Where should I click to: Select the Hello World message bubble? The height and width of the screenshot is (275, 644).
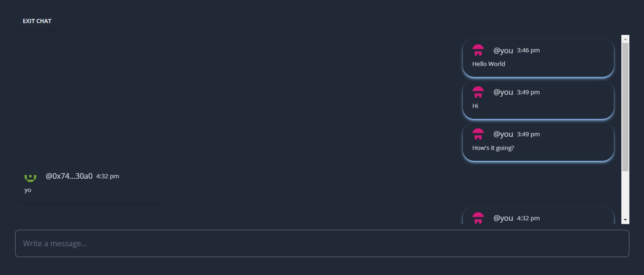click(x=538, y=58)
